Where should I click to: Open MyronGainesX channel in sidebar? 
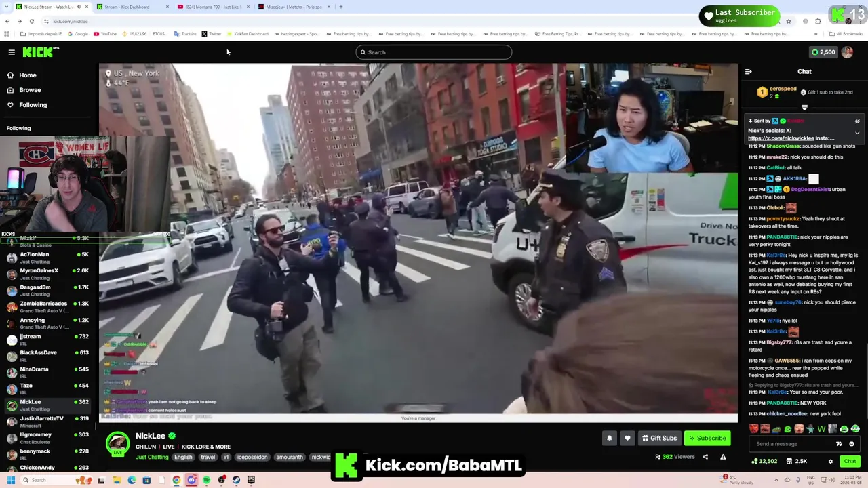pyautogui.click(x=49, y=274)
